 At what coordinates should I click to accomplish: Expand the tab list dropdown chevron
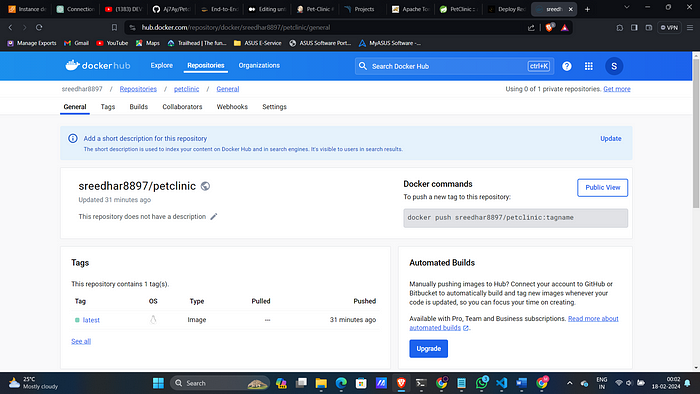627,8
